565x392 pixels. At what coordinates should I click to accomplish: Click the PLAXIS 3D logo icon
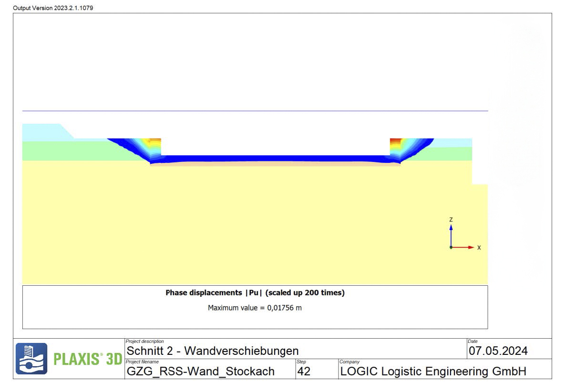pyautogui.click(x=31, y=359)
